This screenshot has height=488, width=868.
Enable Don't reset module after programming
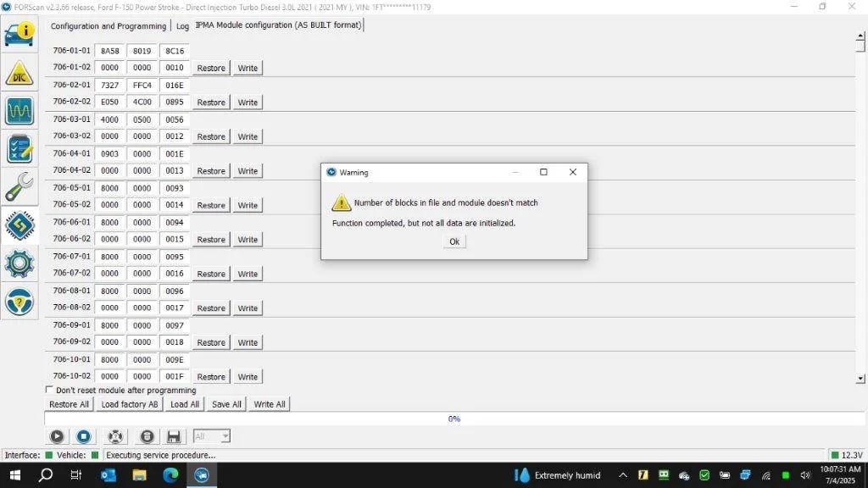coord(49,390)
